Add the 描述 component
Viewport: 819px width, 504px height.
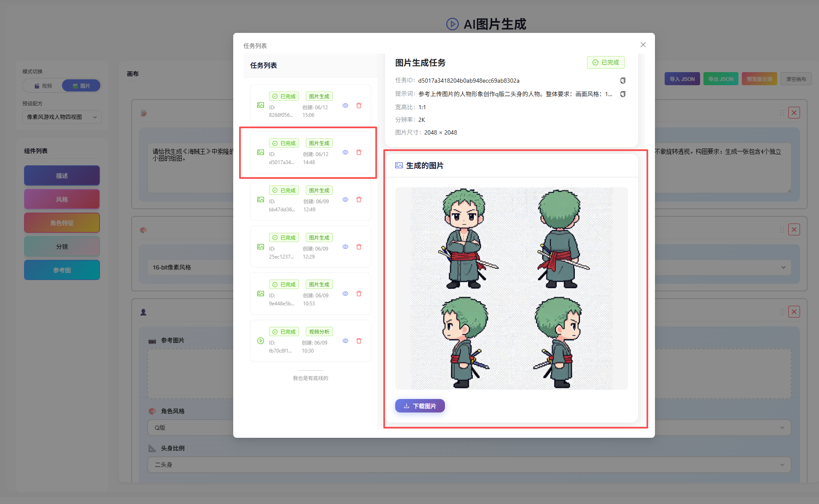coord(62,175)
